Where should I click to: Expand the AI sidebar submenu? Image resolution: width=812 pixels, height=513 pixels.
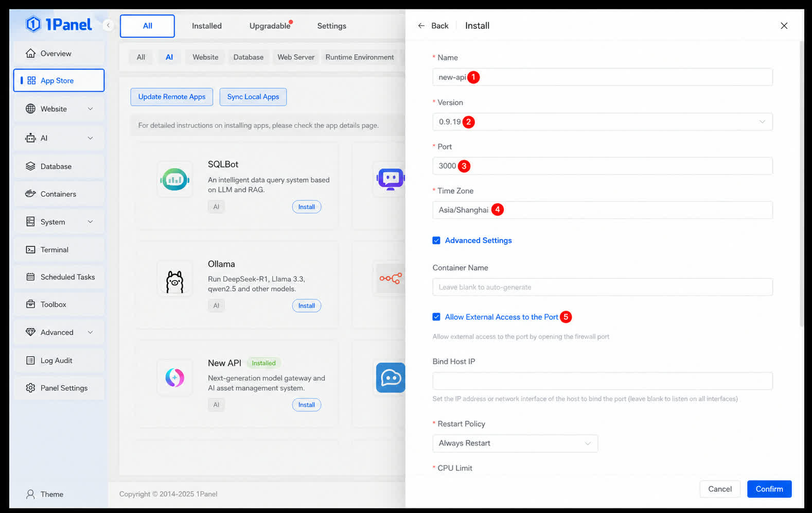[x=91, y=138]
